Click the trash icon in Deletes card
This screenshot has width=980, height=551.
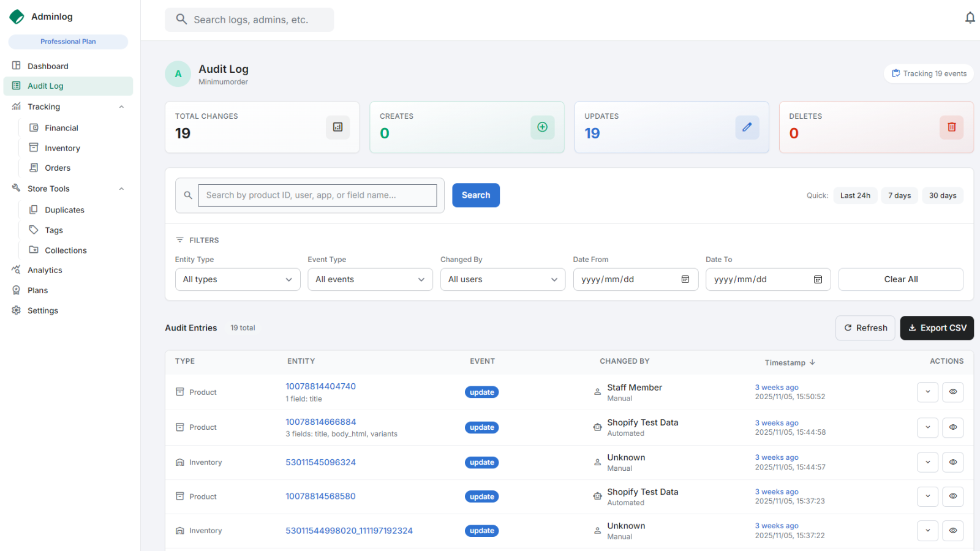coord(951,127)
